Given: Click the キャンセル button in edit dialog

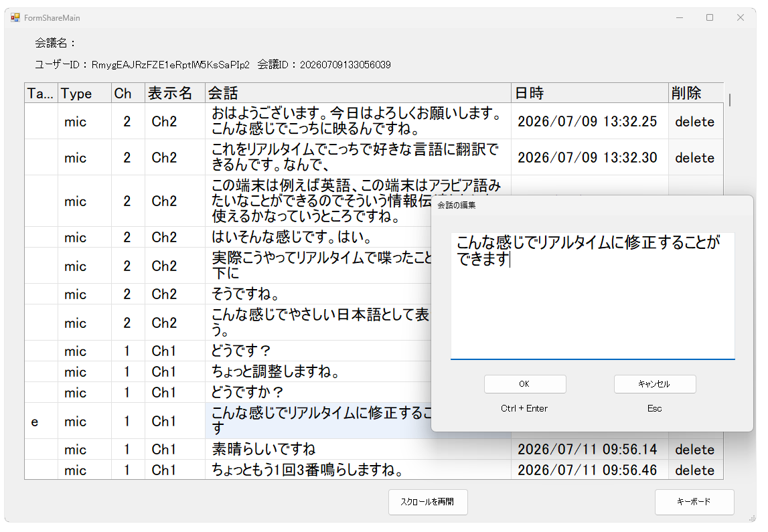Looking at the screenshot, I should pyautogui.click(x=654, y=383).
